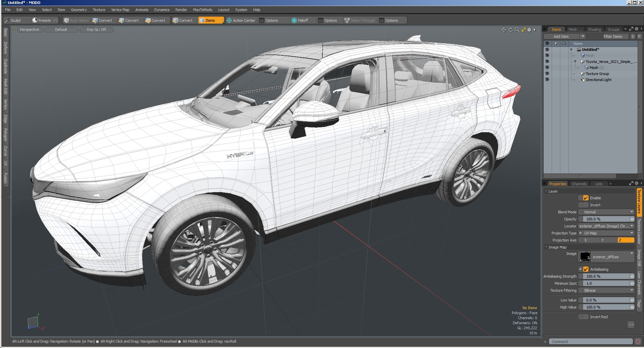Collapse the Layer section
The image size is (644, 348).
(546, 191)
